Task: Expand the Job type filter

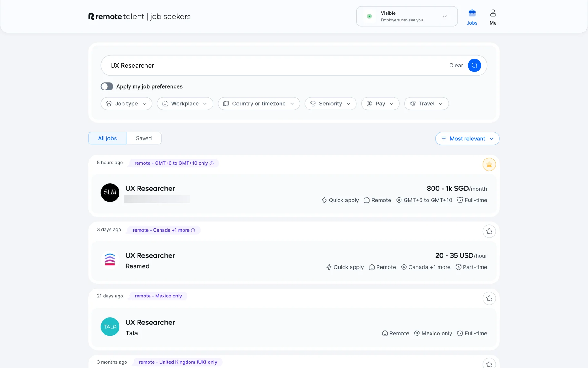Action: coord(126,104)
